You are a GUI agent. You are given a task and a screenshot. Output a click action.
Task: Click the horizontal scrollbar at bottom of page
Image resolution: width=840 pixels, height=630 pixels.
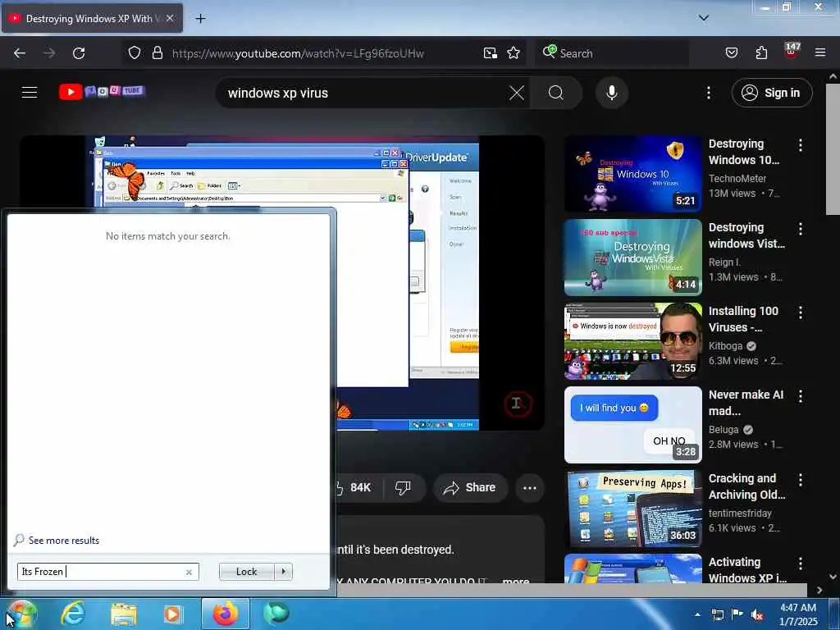[572, 590]
